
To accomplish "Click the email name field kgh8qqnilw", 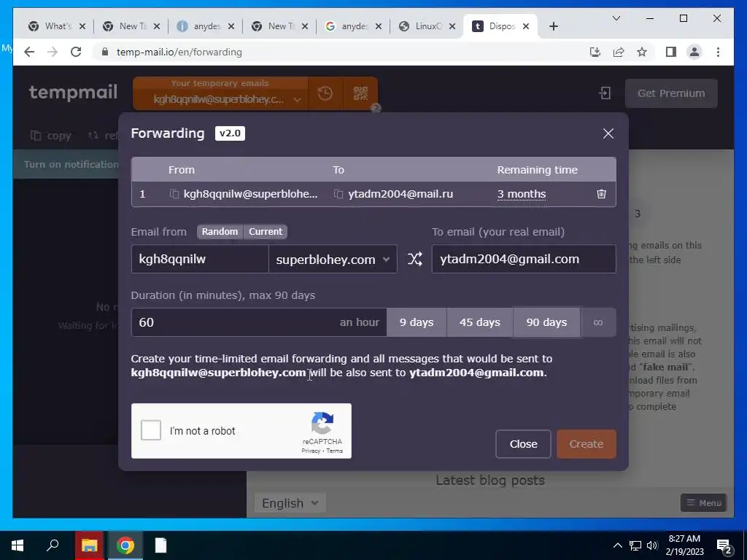I will click(x=200, y=259).
